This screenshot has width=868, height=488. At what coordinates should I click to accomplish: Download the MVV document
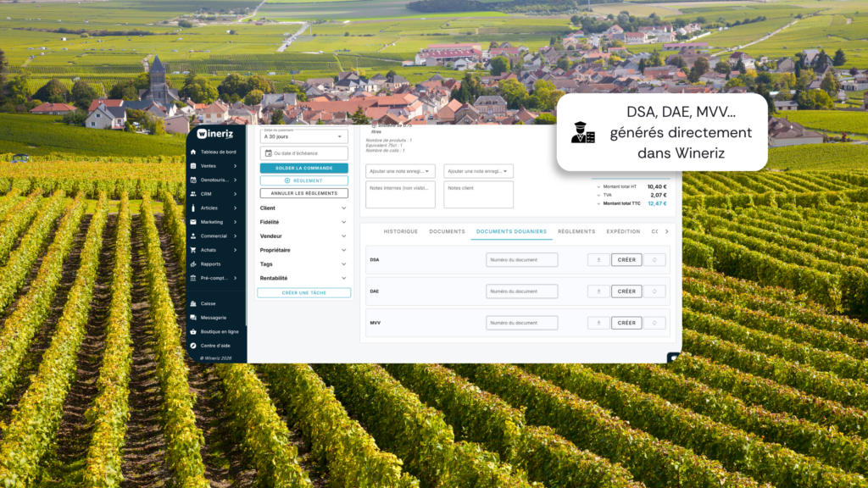click(x=598, y=323)
